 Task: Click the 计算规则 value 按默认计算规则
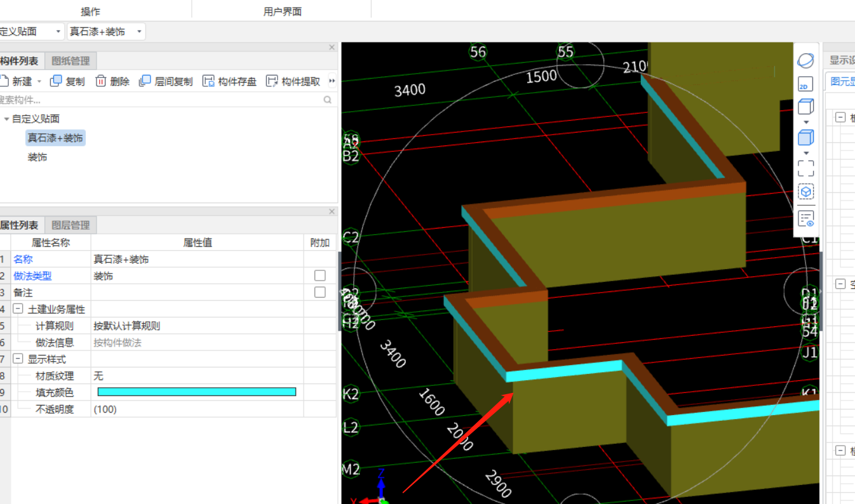click(x=197, y=326)
